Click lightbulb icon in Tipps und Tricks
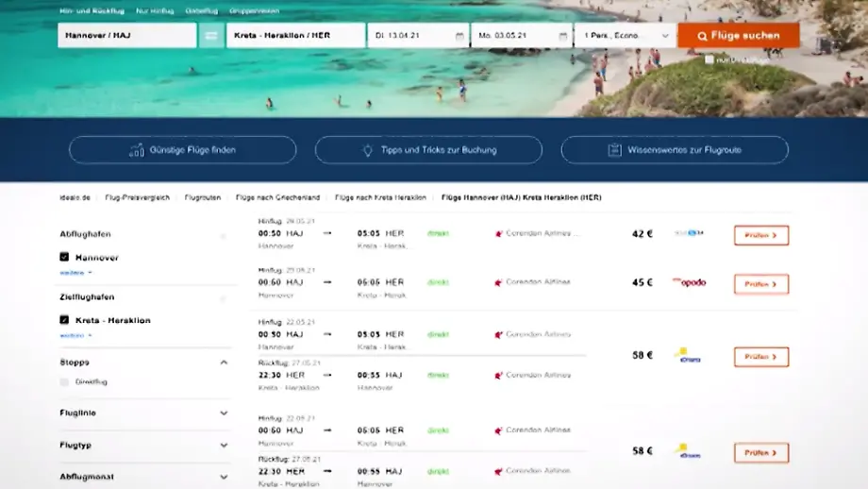 pos(368,150)
